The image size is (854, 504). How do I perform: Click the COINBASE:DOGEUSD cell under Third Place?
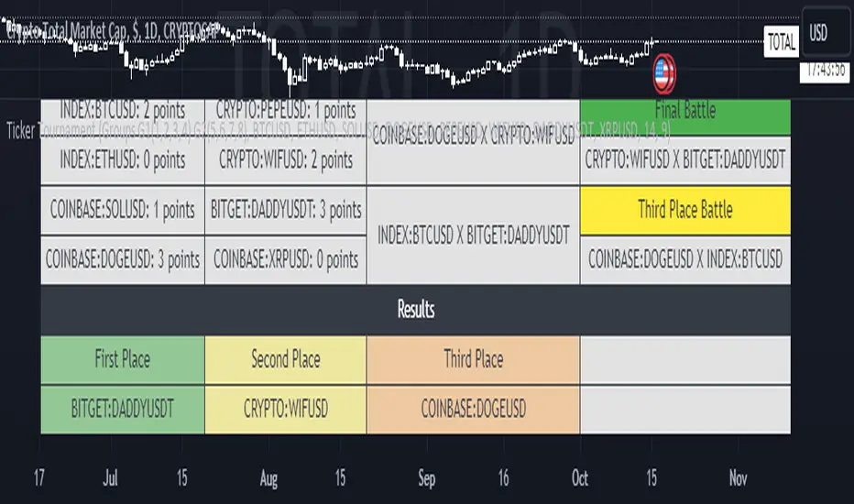pyautogui.click(x=473, y=409)
